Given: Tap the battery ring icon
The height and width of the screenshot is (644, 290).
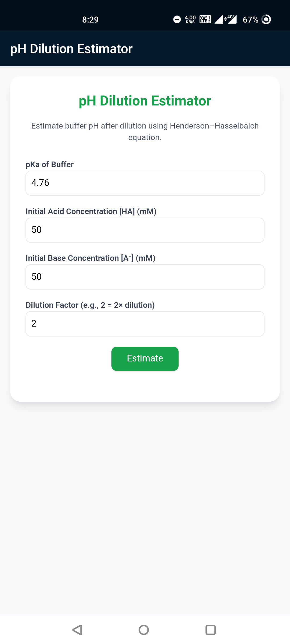Looking at the screenshot, I should 266,19.
